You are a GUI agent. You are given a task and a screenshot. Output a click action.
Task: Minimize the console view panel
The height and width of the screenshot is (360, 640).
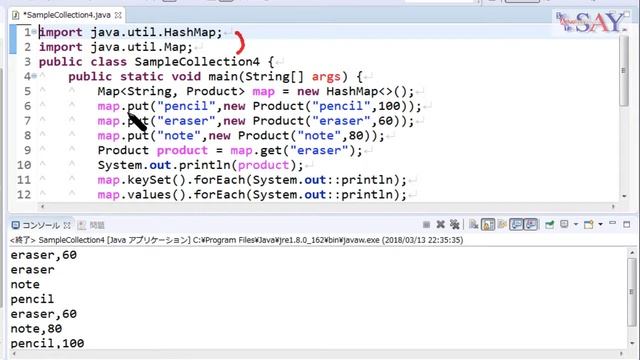[613, 223]
